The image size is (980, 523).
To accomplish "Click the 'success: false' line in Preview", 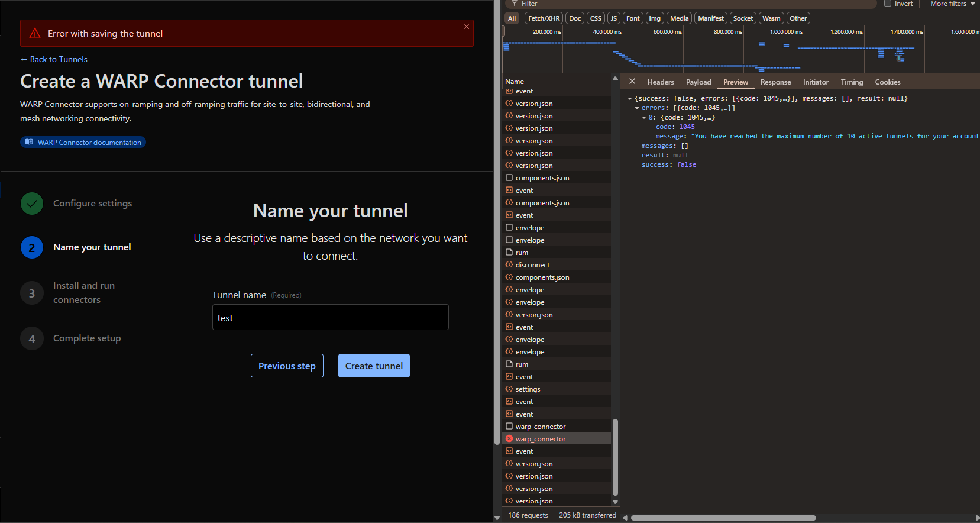I will pyautogui.click(x=669, y=165).
